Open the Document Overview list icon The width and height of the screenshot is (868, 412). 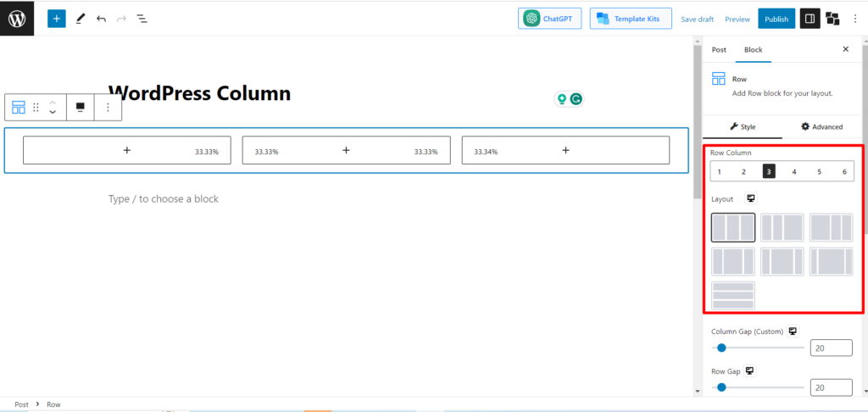pyautogui.click(x=142, y=19)
